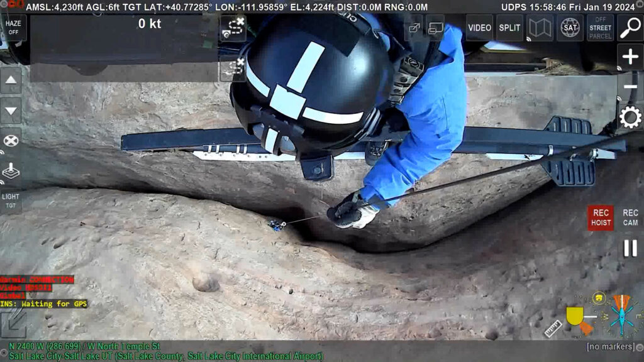The width and height of the screenshot is (644, 362).
Task: Switch to VIDEO view
Action: [x=479, y=28]
